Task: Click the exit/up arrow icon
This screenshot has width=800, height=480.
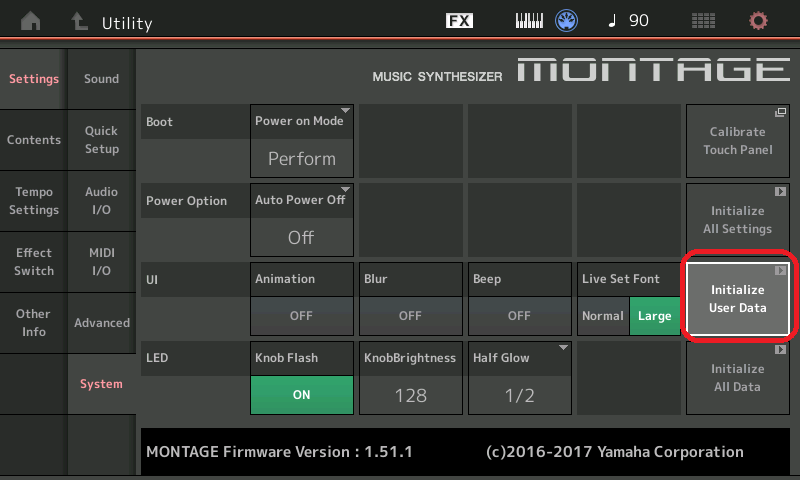Action: click(x=79, y=21)
